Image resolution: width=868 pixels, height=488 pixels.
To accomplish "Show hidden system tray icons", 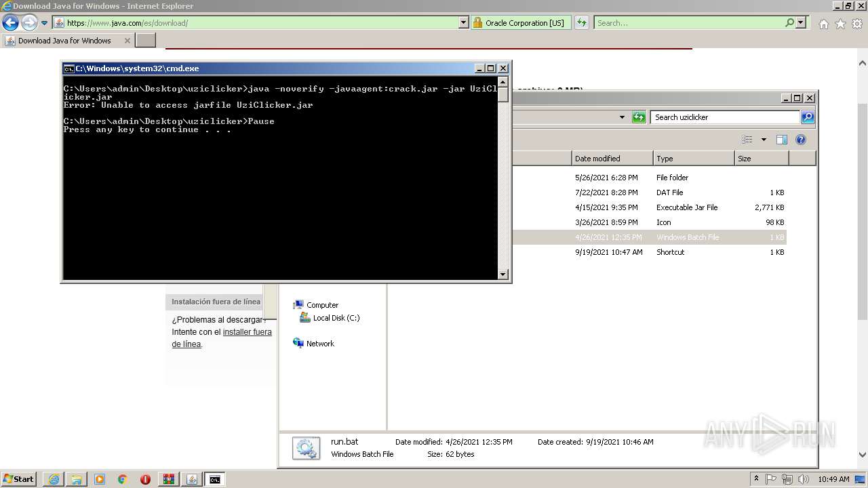I will tap(756, 479).
